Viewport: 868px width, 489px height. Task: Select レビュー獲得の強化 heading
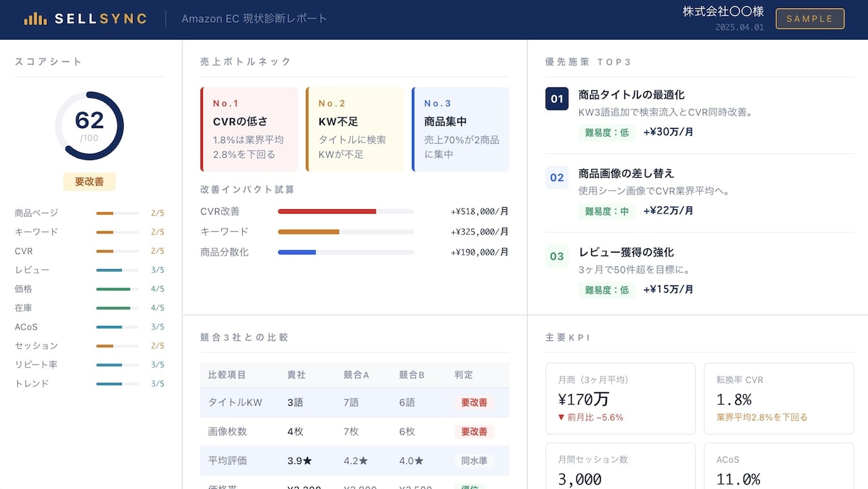(x=626, y=253)
